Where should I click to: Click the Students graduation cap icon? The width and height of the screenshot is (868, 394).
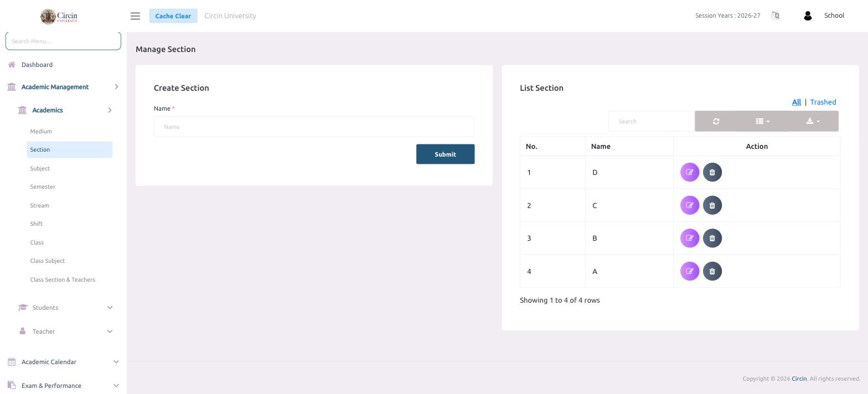click(x=23, y=308)
